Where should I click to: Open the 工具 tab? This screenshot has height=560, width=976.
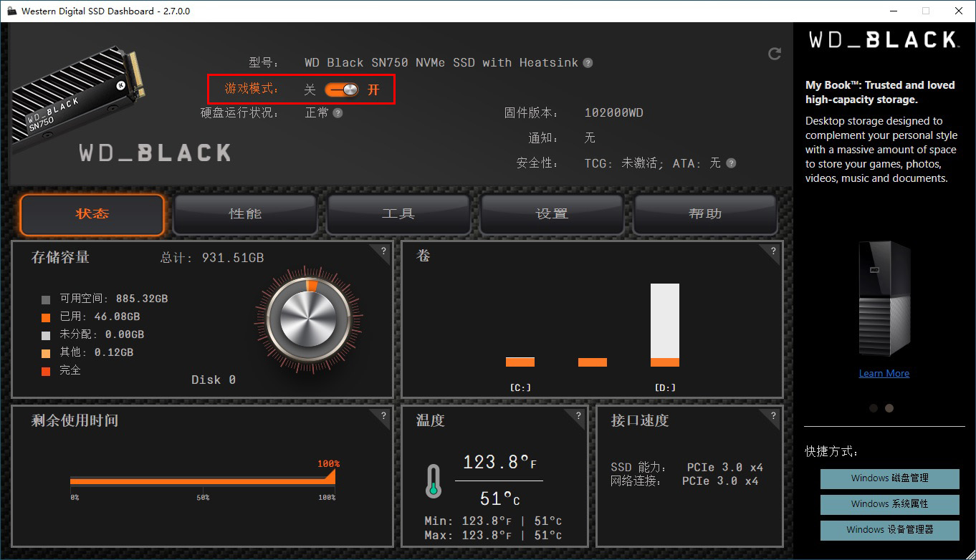pyautogui.click(x=398, y=214)
